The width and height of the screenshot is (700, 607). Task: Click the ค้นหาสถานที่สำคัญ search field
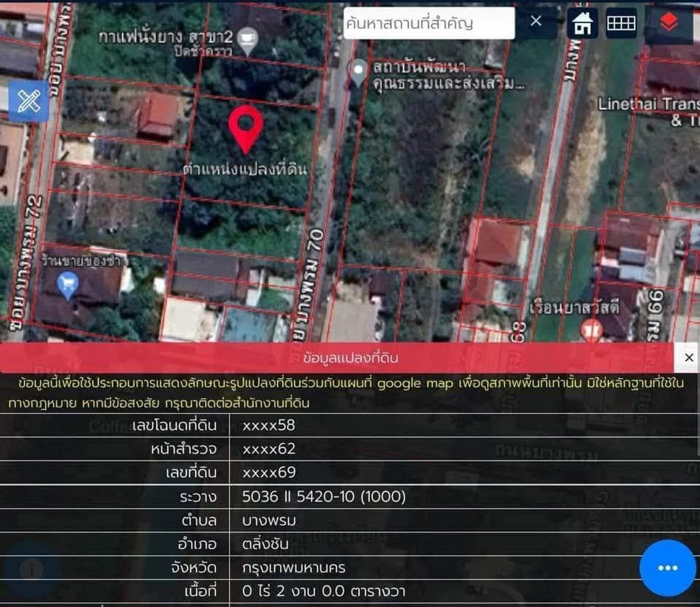coord(429,23)
